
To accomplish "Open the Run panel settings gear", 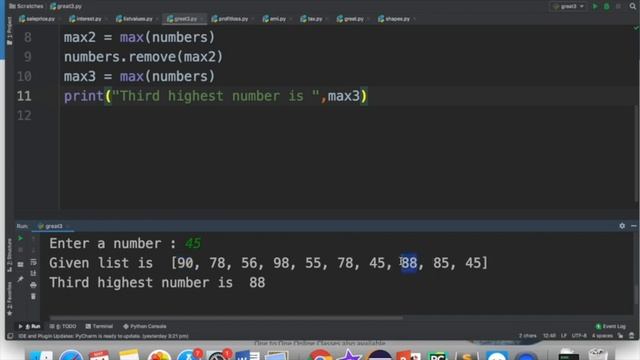I will pos(622,226).
